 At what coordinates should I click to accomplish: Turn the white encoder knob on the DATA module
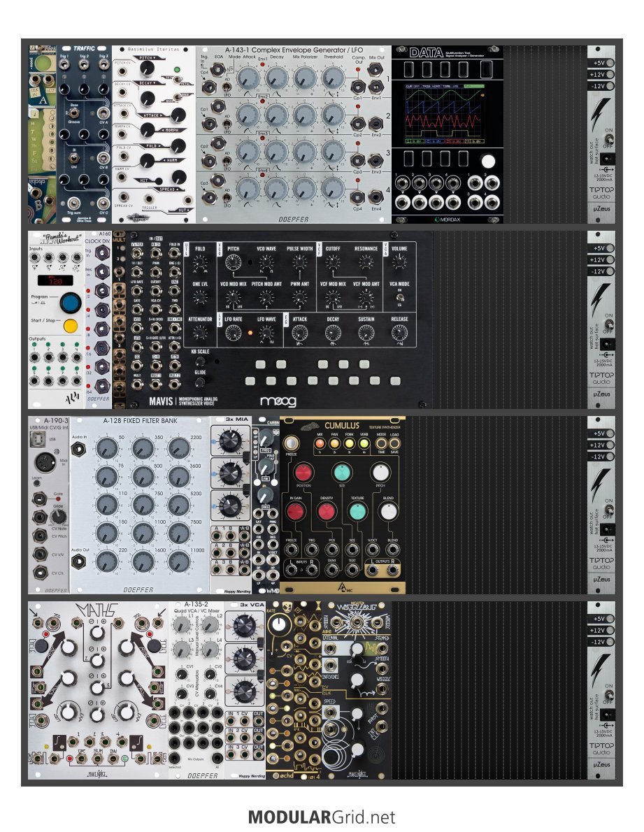click(488, 162)
